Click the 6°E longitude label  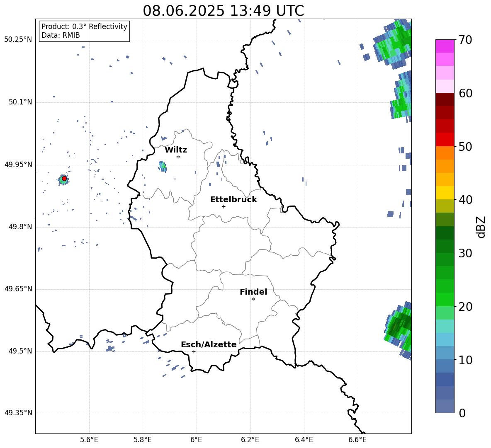[197, 440]
